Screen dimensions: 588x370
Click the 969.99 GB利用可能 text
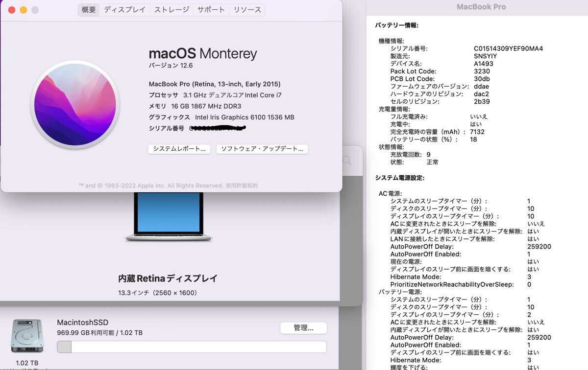click(x=86, y=333)
